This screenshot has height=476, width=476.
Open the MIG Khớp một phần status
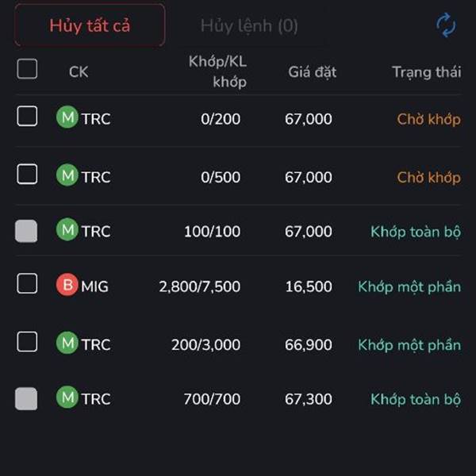409,287
